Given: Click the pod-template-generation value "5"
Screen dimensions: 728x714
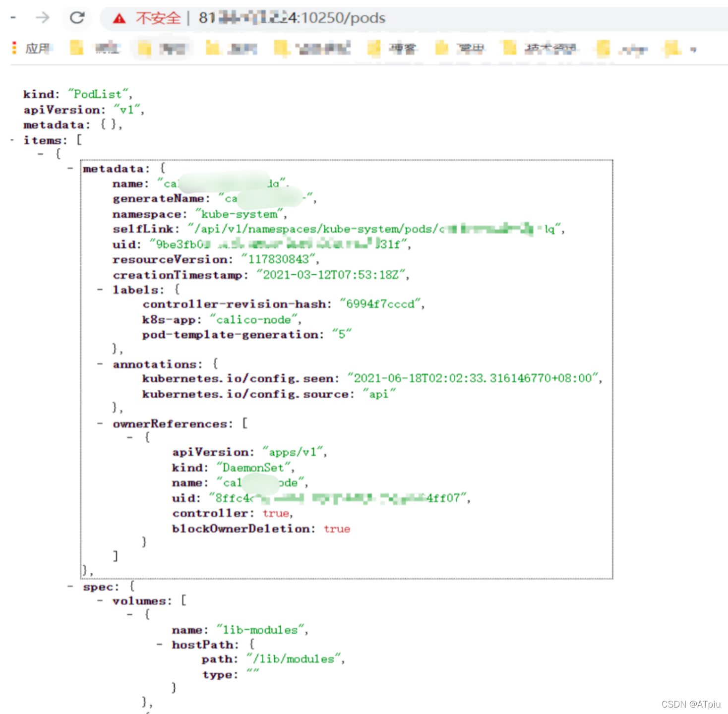Looking at the screenshot, I should tap(342, 334).
